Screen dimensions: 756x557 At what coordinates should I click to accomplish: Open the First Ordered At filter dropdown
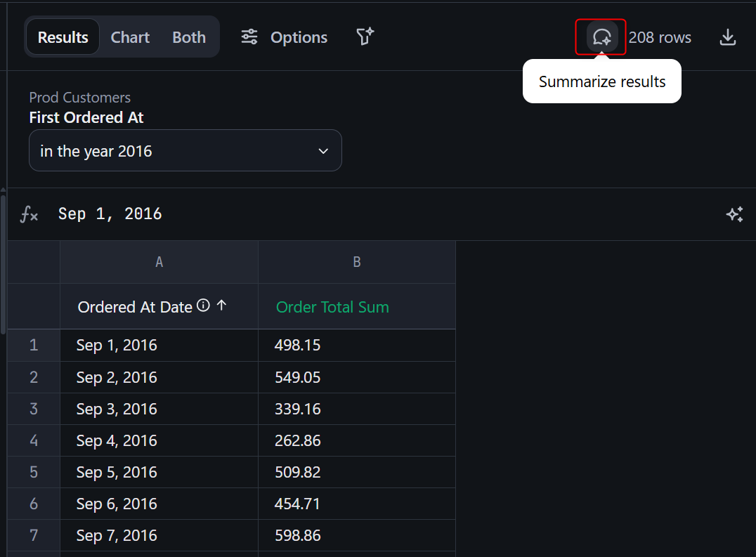tap(185, 151)
